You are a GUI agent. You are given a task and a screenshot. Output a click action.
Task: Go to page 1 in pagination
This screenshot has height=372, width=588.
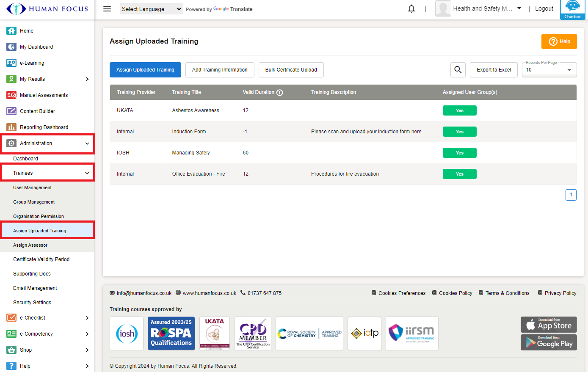click(x=571, y=195)
